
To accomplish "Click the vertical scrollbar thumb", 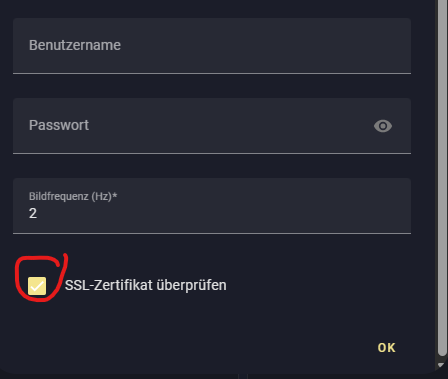I will coord(442,177).
